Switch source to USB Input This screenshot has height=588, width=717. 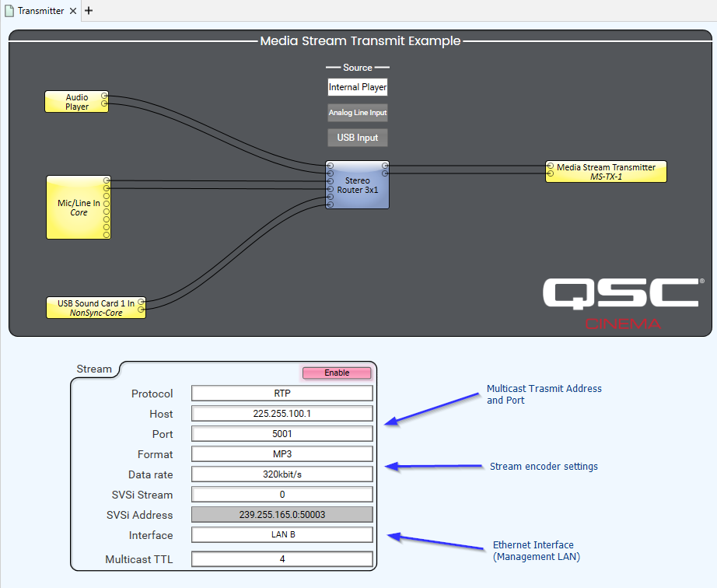[358, 138]
